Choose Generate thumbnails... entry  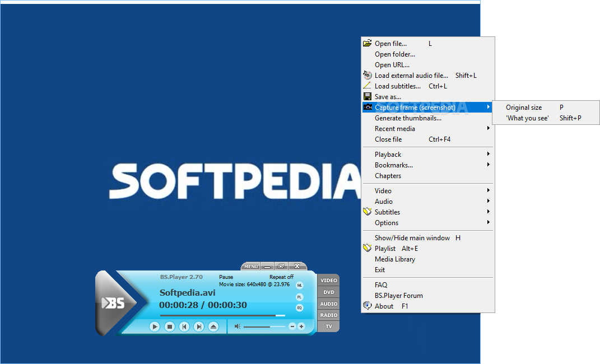[428, 118]
